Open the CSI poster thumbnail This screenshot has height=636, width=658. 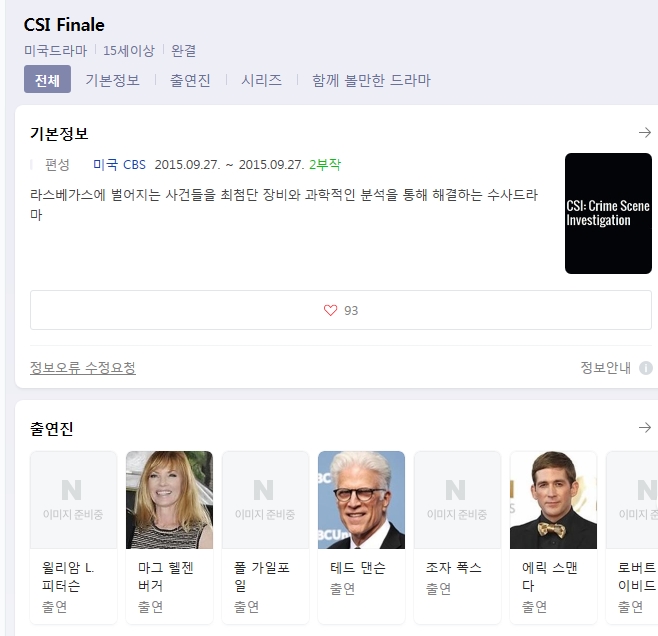(x=608, y=213)
